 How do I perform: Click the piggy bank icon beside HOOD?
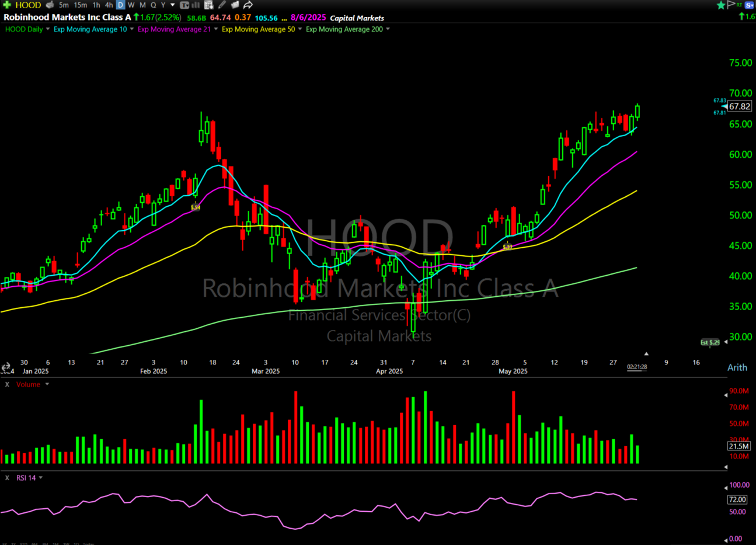(x=50, y=5)
